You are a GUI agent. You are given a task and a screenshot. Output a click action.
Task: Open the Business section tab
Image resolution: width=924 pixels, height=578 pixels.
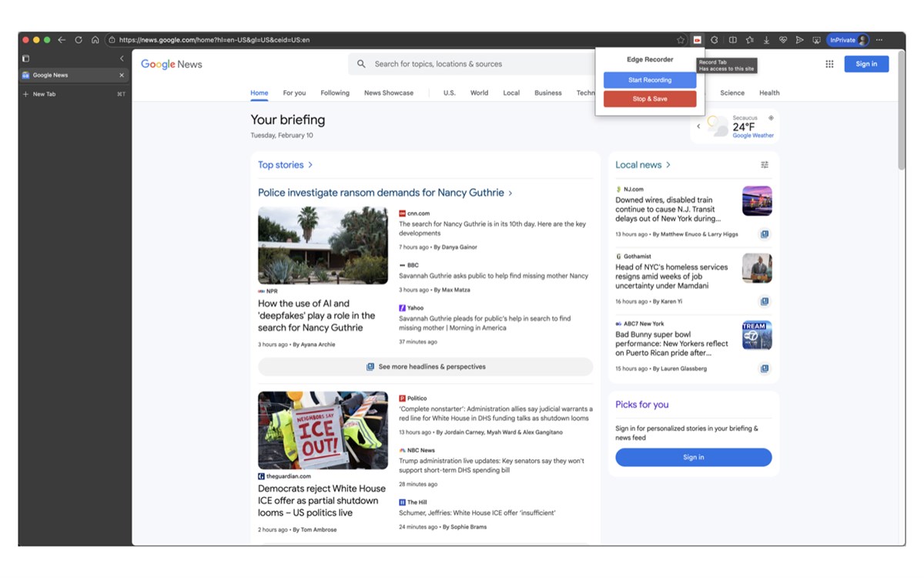pos(547,92)
